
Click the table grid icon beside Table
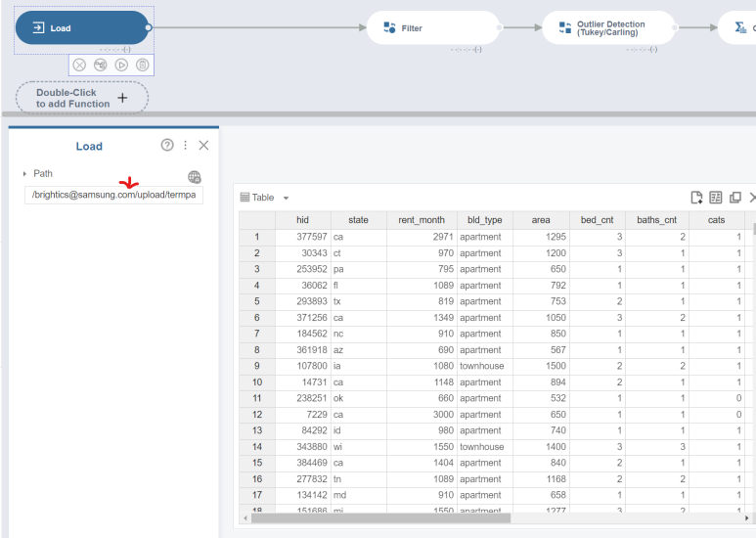[x=245, y=198]
